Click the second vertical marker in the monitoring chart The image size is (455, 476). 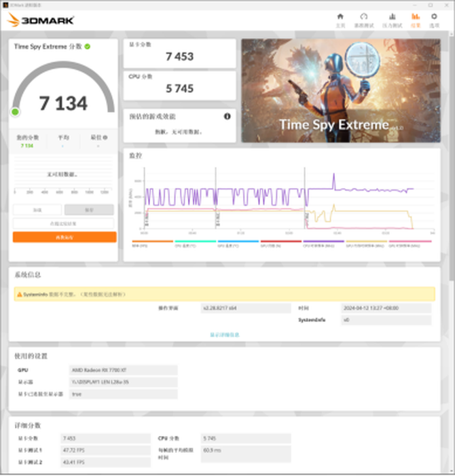pos(216,198)
